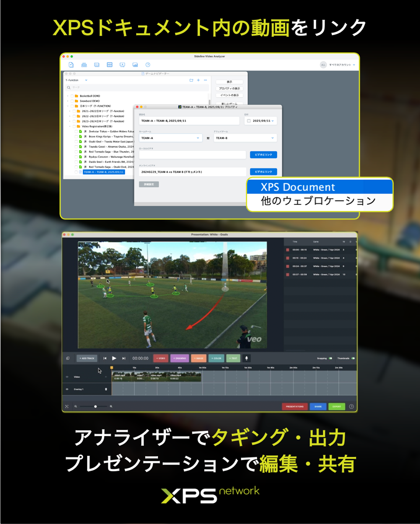Click red marker of clip 00:00 - 00:15
Image resolution: width=420 pixels, height=524 pixels.
click(x=287, y=250)
